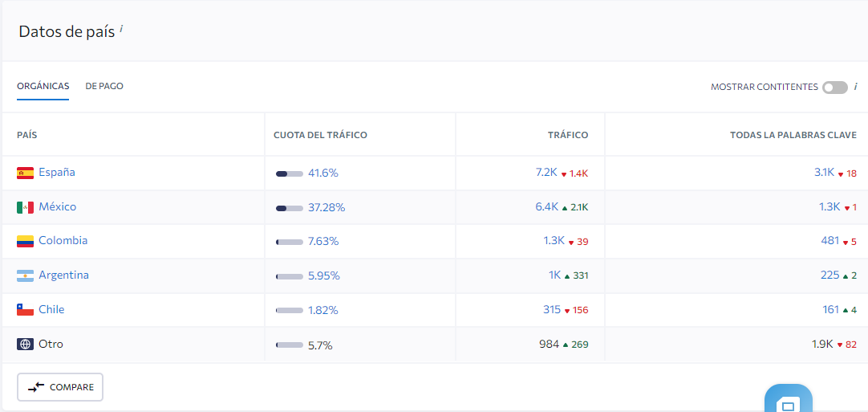The image size is (868, 412).
Task: Open the Argentina country link
Action: pos(63,275)
